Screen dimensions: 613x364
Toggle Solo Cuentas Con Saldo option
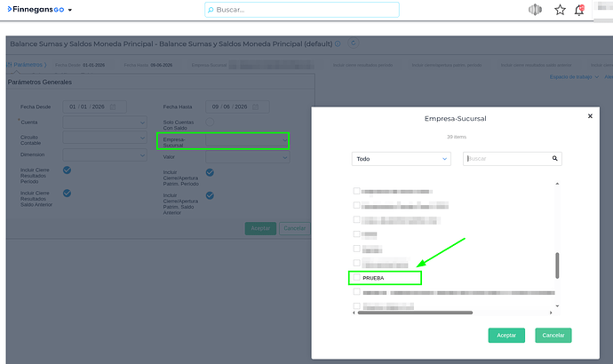[210, 122]
